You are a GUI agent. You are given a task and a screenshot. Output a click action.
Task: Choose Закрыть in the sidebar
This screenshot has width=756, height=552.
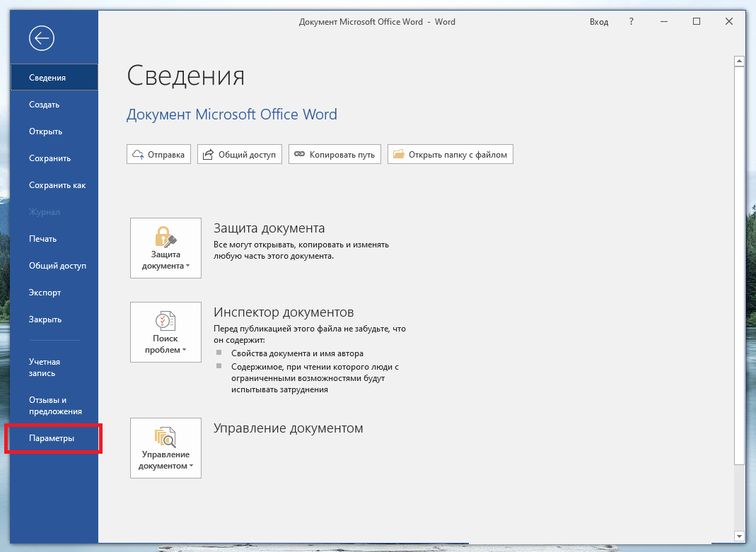tap(54, 320)
